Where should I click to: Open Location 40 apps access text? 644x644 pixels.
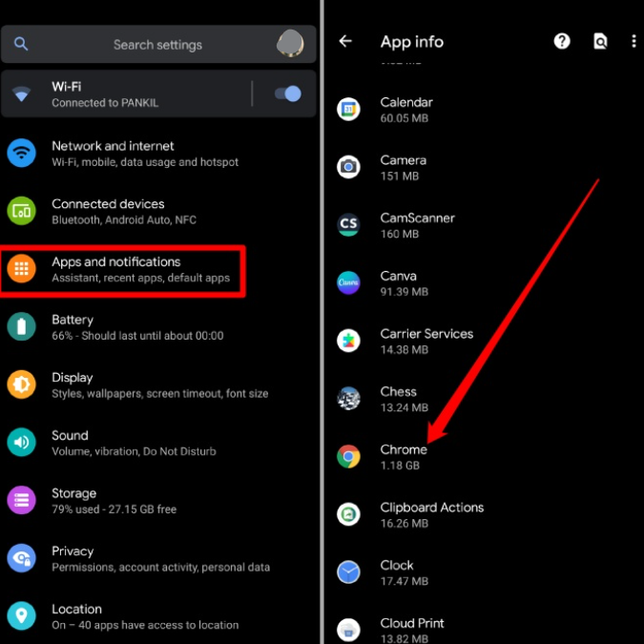(145, 617)
